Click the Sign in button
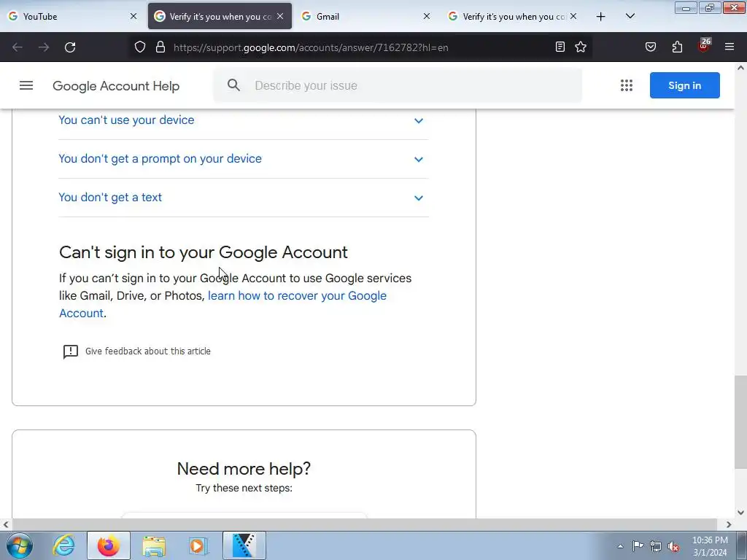 coord(684,85)
